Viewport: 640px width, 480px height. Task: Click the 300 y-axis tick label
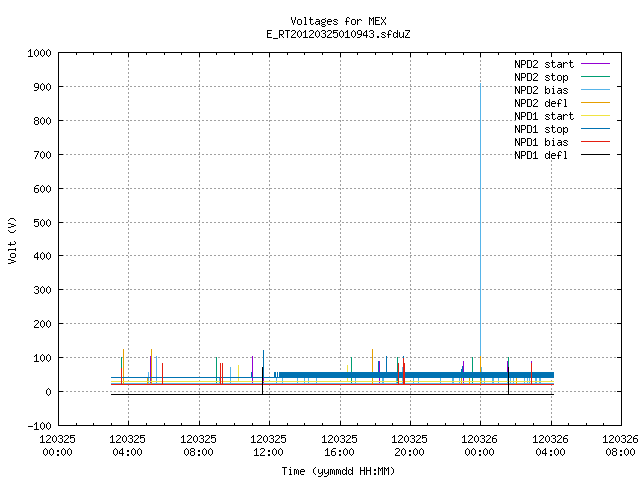[42, 290]
